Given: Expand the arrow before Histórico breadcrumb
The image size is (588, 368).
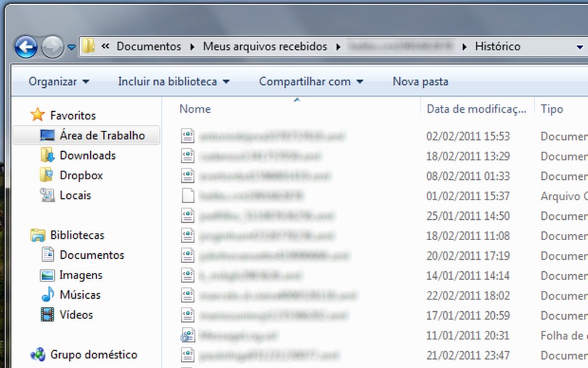Looking at the screenshot, I should tap(465, 47).
